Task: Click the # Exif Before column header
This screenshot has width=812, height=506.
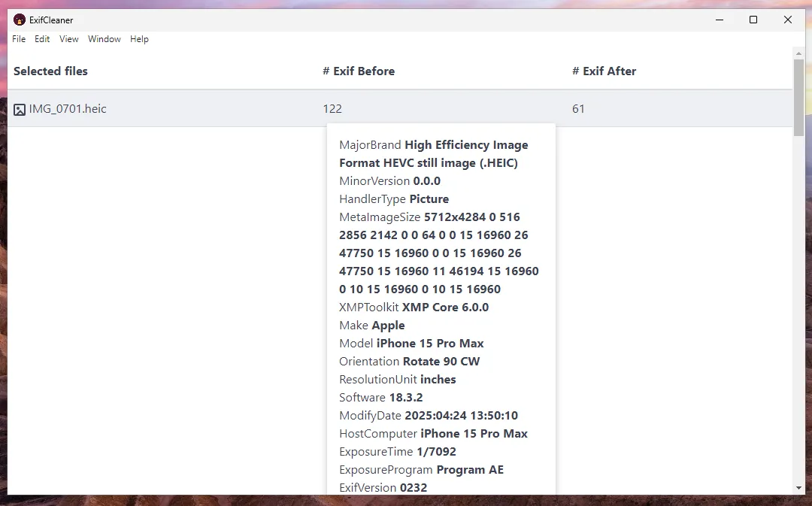Action: click(x=359, y=71)
